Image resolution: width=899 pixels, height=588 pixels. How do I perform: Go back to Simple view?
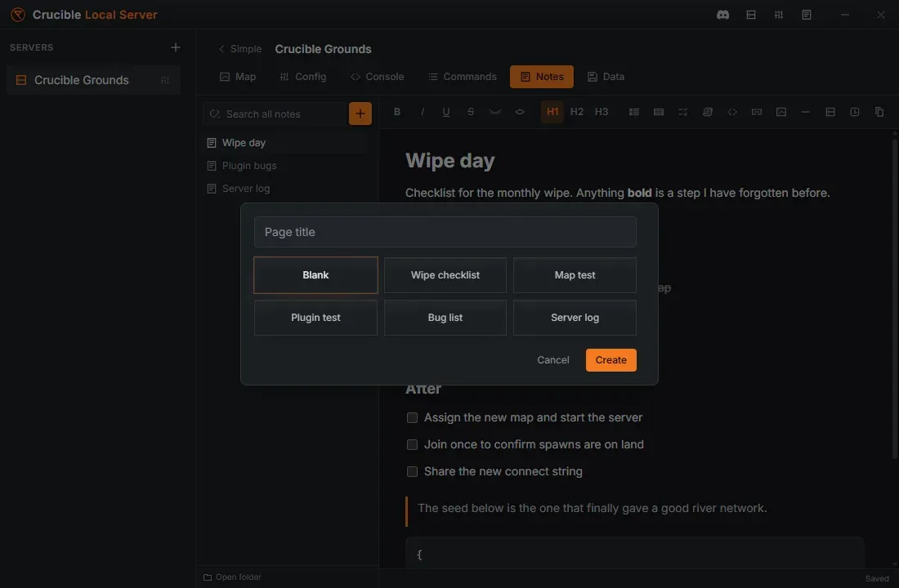point(239,49)
